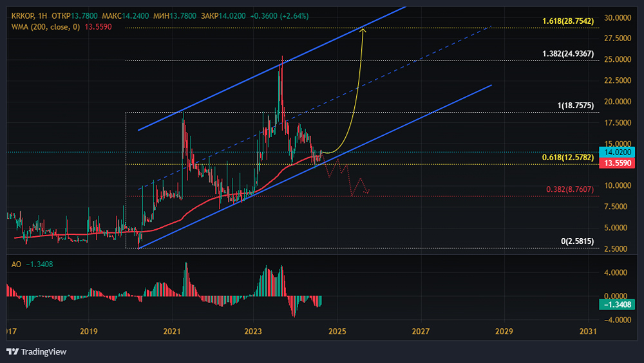Click the 1(18.7575) Fibonacci level label
This screenshot has width=644, height=363.
point(575,106)
